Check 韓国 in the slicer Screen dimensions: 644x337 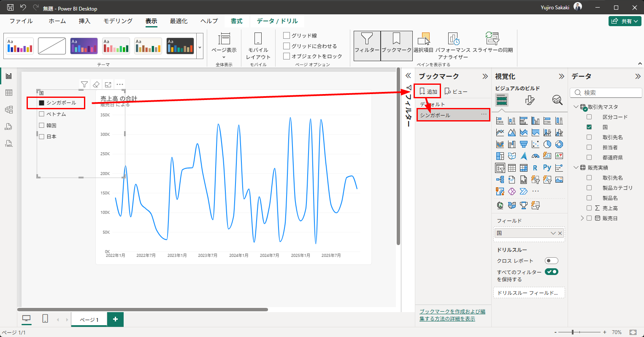point(42,125)
